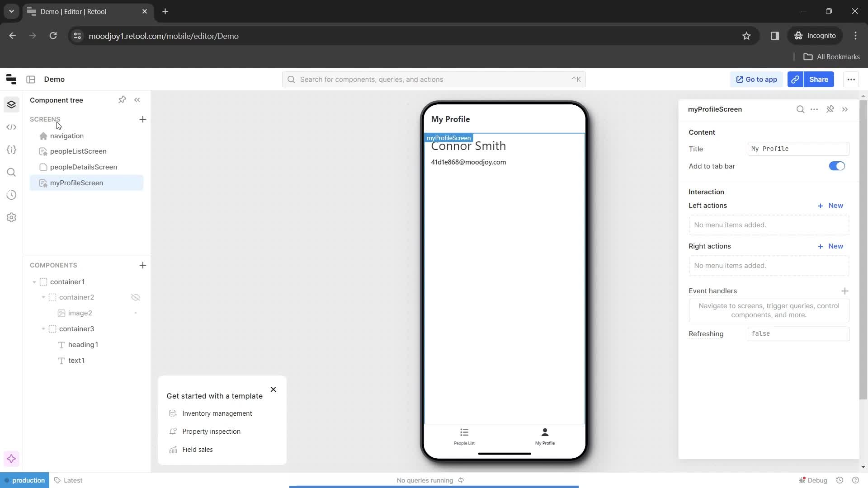Click the collapse component tree icon
868x488 pixels.
point(137,100)
